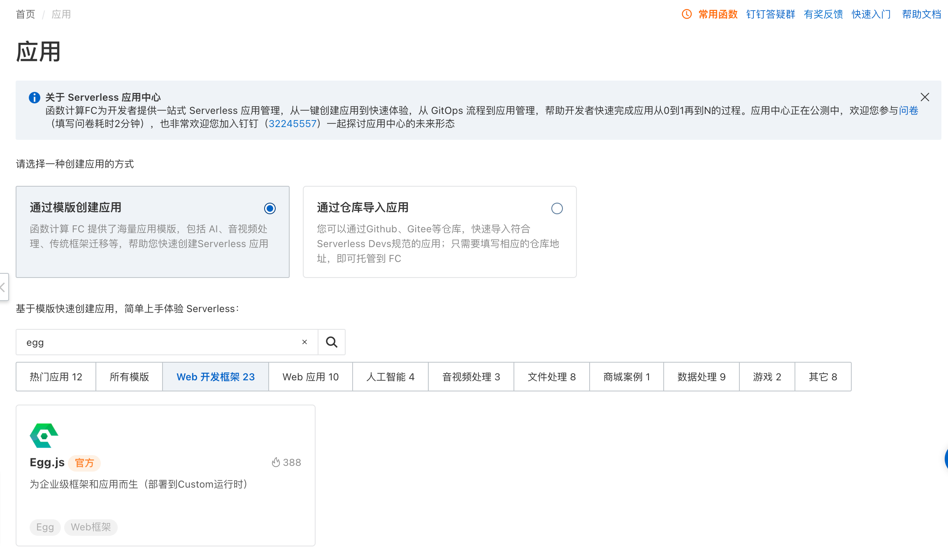Viewport: 948px width, 560px height.
Task: Select the 通过仓库导入应用 radio button
Action: tap(557, 208)
